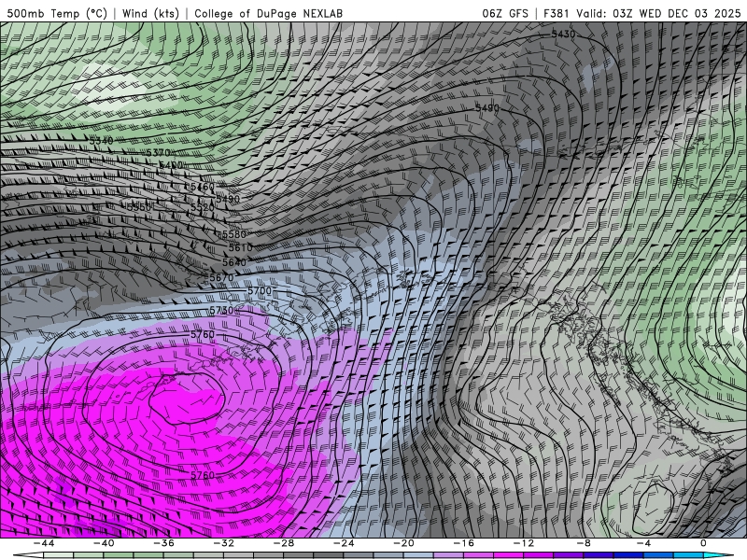Image resolution: width=747 pixels, height=560 pixels.
Task: Click the -40 color scale label
Action: pyautogui.click(x=104, y=543)
